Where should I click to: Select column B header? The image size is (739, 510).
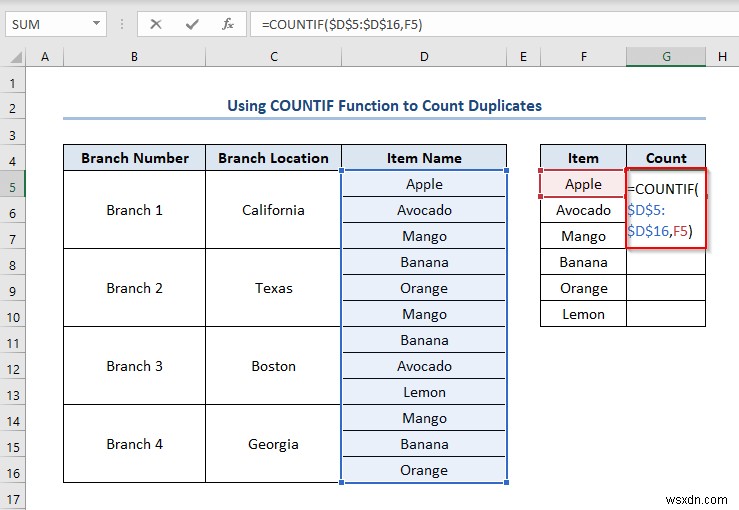(x=134, y=57)
